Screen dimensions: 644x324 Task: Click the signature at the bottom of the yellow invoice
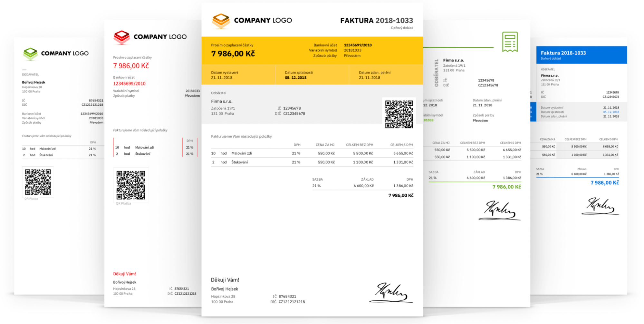pos(391,293)
